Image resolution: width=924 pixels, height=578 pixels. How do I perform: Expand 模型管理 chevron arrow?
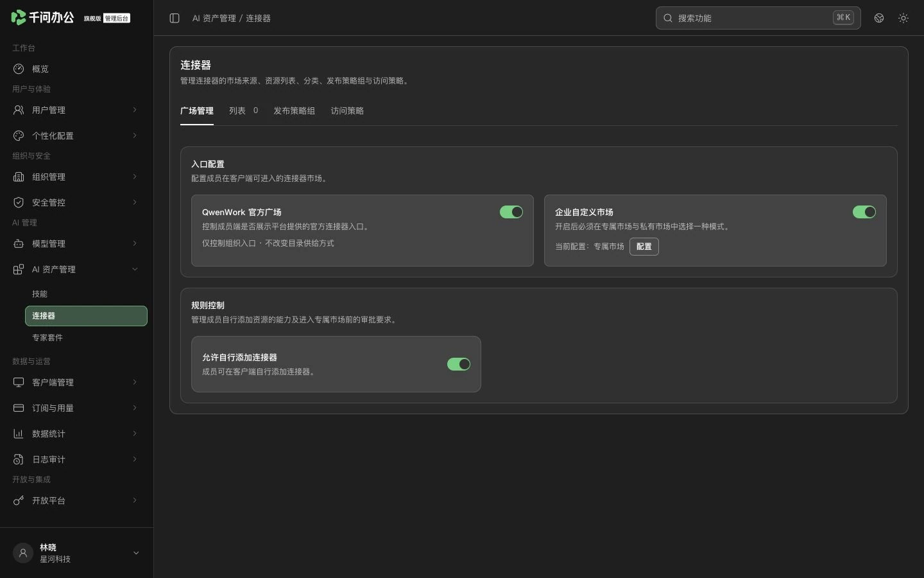(x=135, y=243)
